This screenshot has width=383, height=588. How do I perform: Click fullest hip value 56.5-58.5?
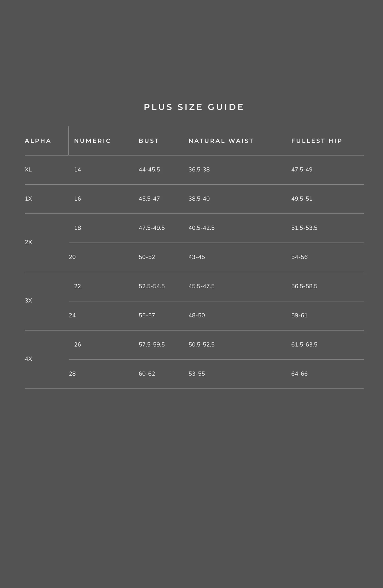coord(304,286)
